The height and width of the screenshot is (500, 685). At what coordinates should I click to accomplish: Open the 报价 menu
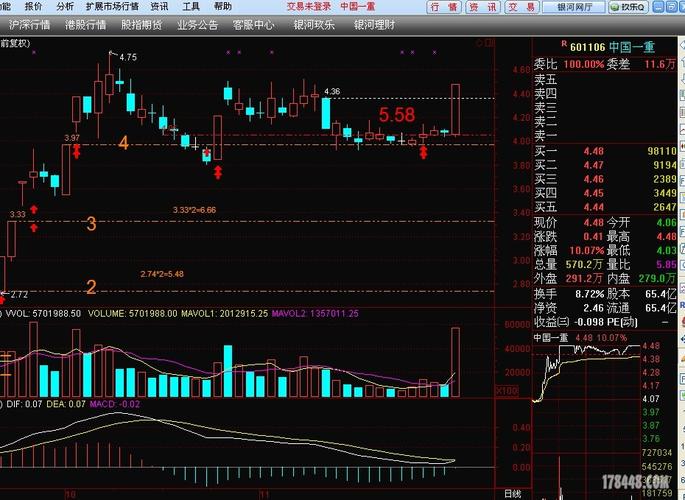point(34,7)
